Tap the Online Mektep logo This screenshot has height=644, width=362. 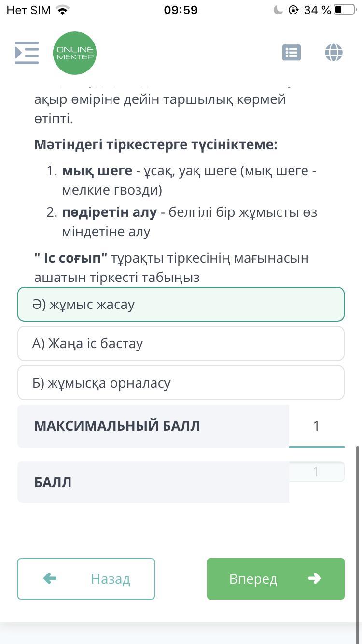pyautogui.click(x=75, y=53)
